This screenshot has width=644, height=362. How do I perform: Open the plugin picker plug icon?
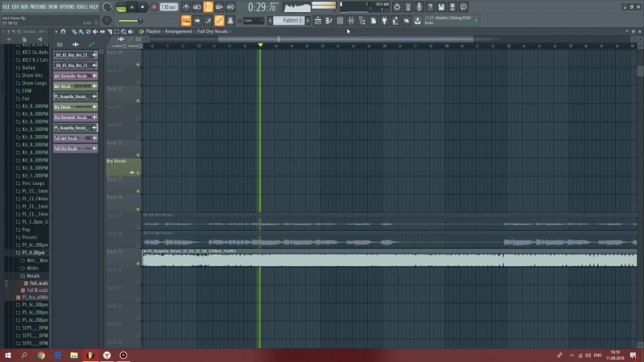[385, 21]
